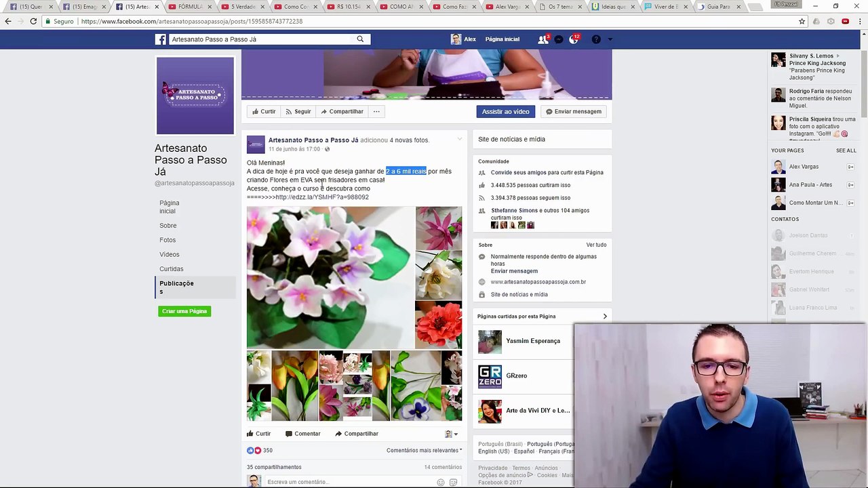The height and width of the screenshot is (488, 868).
Task: Click SEE ALL in Your Pages
Action: click(x=846, y=150)
